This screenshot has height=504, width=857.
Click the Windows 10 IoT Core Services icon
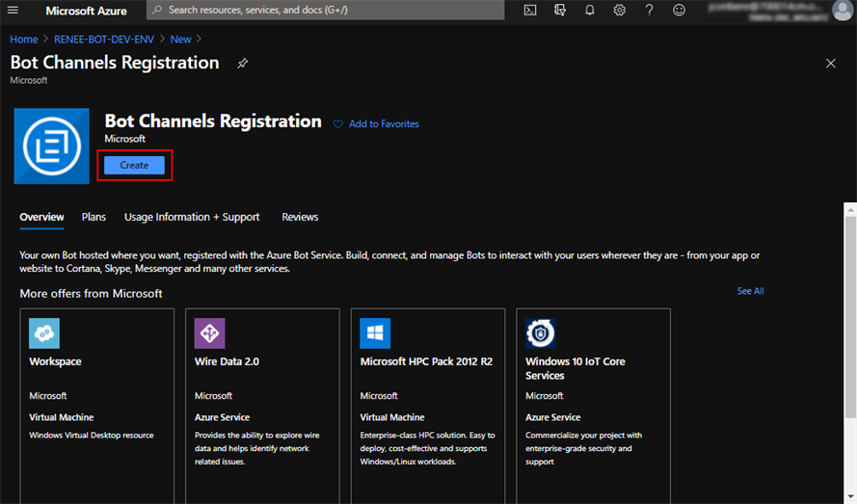pyautogui.click(x=541, y=332)
